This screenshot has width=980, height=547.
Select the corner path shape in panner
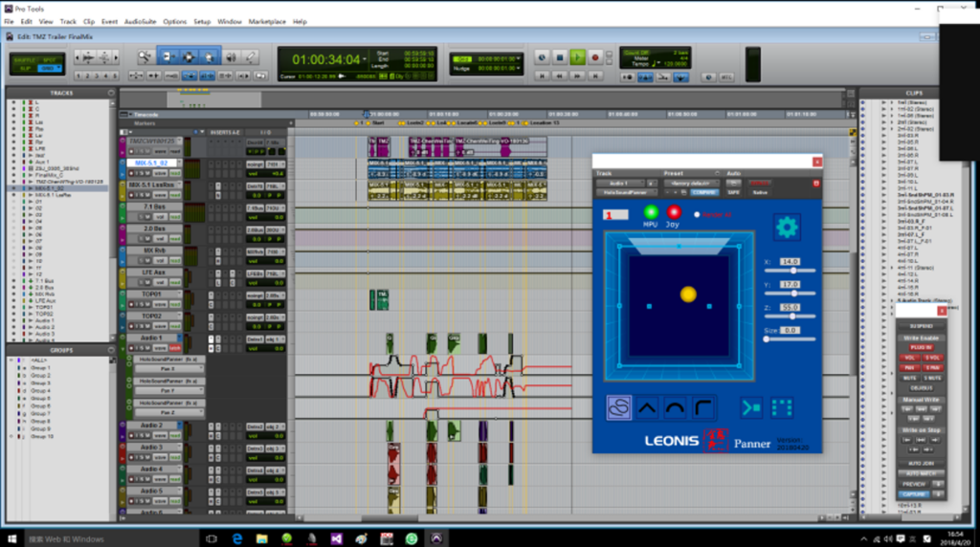[703, 407]
